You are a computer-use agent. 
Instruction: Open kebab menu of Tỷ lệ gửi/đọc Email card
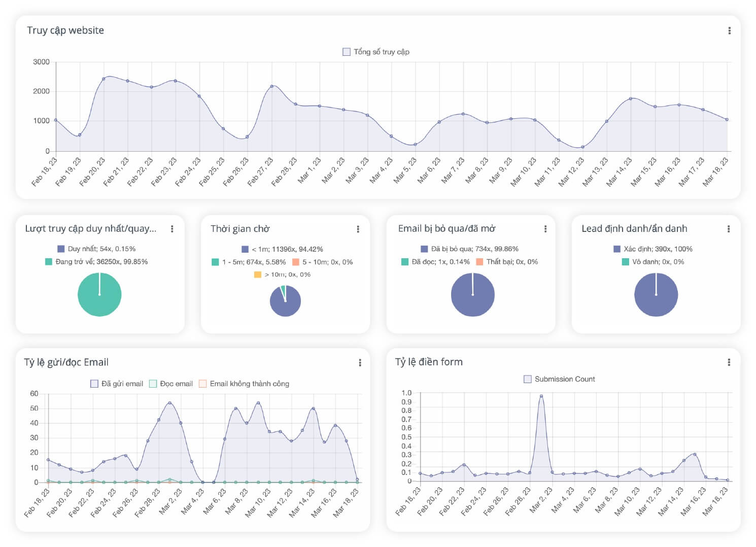pyautogui.click(x=360, y=363)
